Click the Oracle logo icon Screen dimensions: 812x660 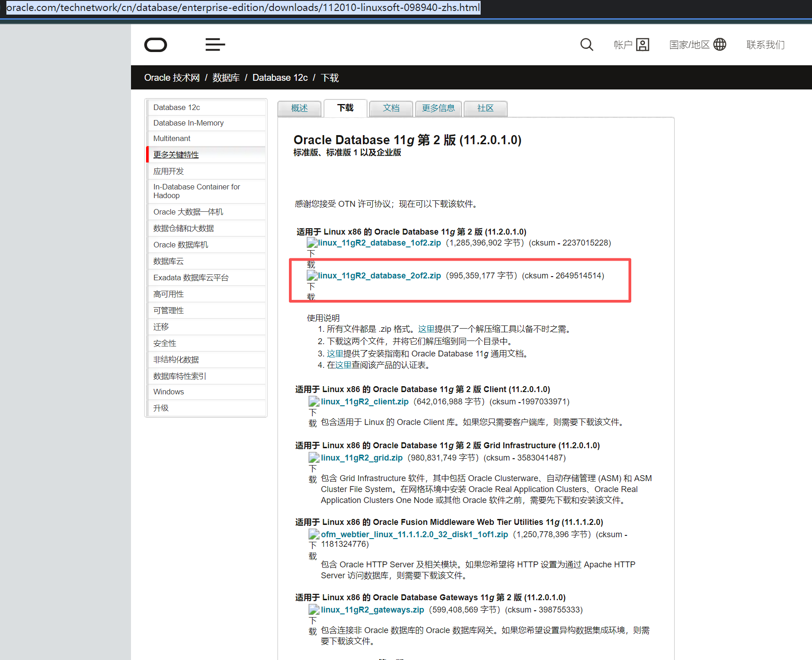pyautogui.click(x=156, y=45)
